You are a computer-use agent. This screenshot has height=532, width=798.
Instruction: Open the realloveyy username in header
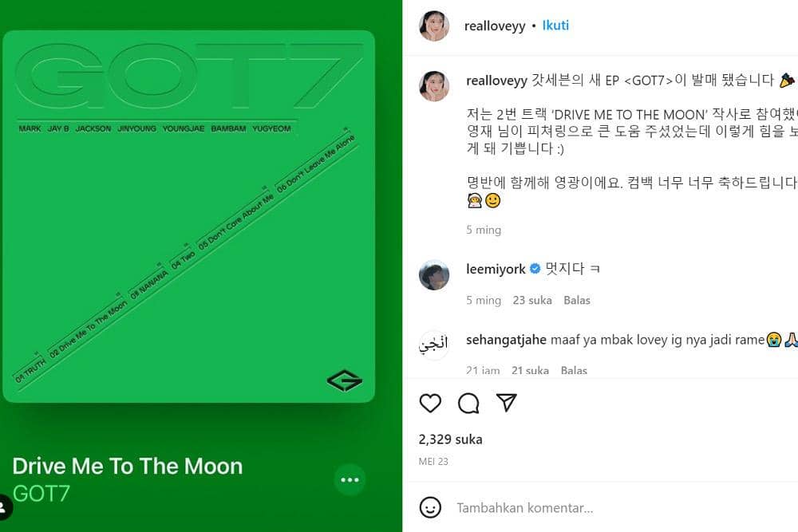point(495,26)
